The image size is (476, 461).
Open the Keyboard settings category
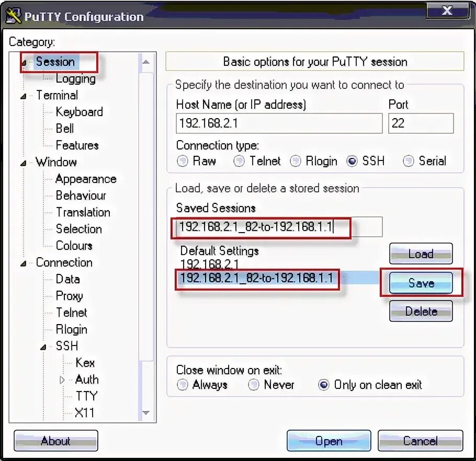coord(80,112)
